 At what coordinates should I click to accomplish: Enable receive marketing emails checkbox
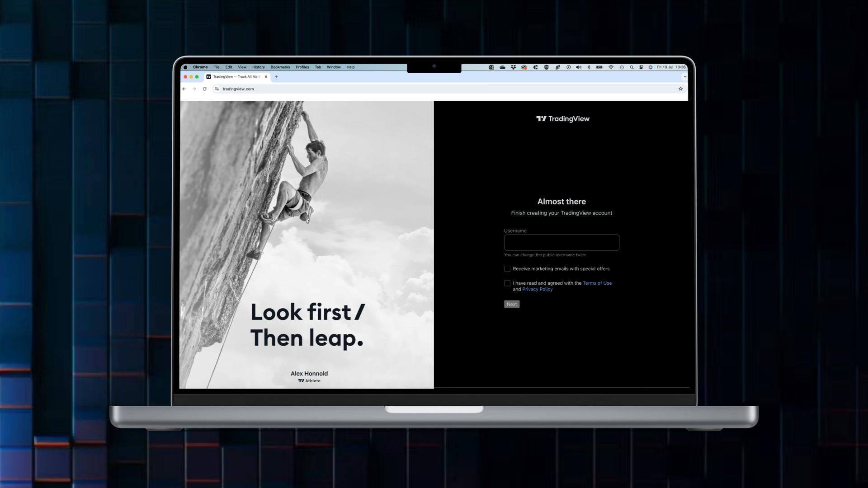click(507, 269)
